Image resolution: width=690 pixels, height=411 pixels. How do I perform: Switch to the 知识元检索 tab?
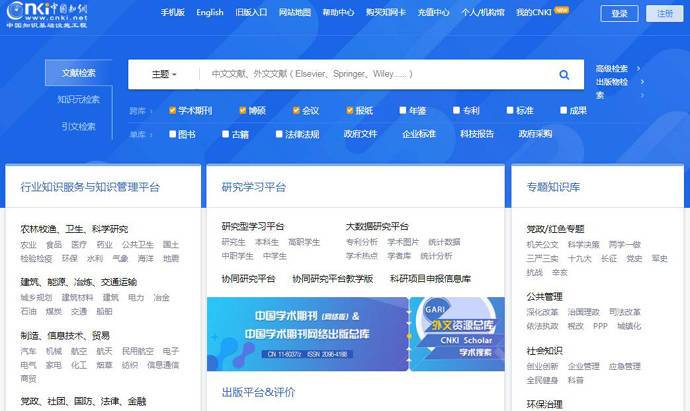pos(78,99)
